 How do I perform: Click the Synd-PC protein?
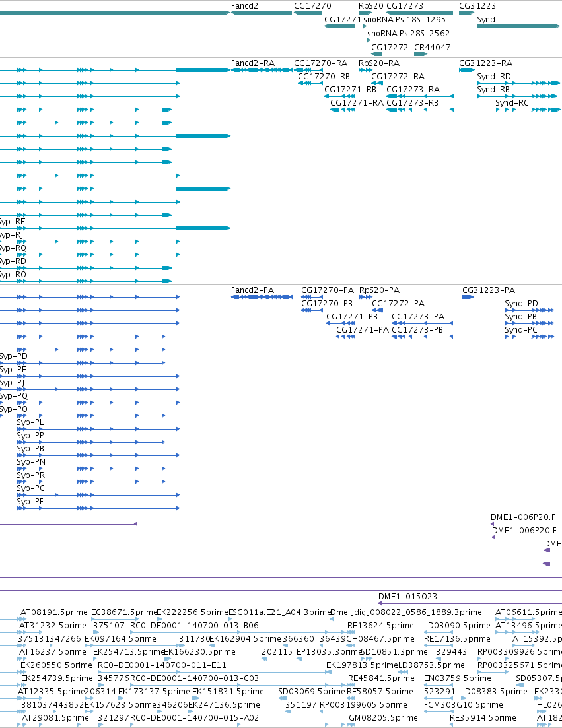[530, 337]
